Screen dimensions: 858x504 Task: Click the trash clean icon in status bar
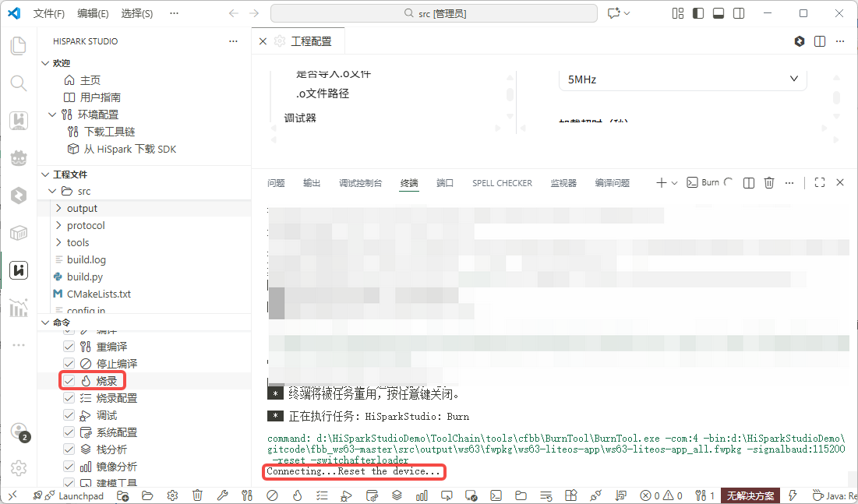197,495
